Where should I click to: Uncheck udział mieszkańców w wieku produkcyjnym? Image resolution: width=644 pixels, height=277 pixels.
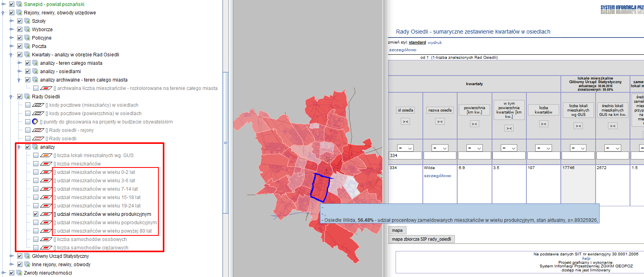tap(36, 214)
